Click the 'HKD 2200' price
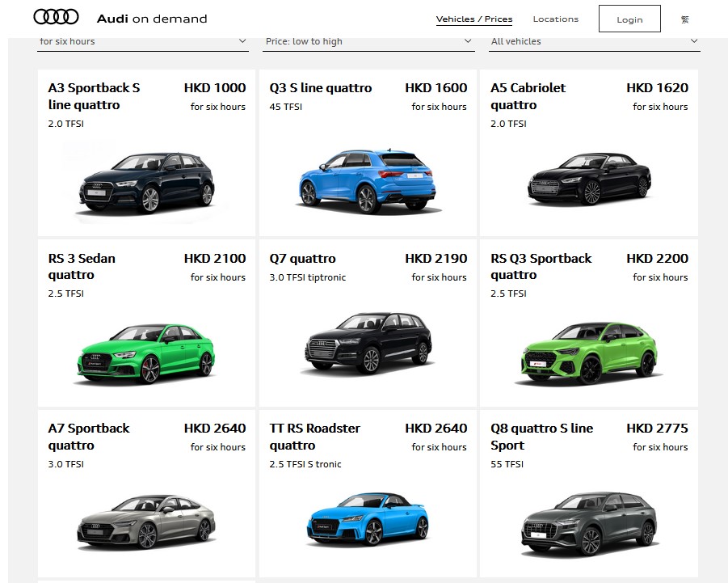This screenshot has width=728, height=583. point(658,258)
